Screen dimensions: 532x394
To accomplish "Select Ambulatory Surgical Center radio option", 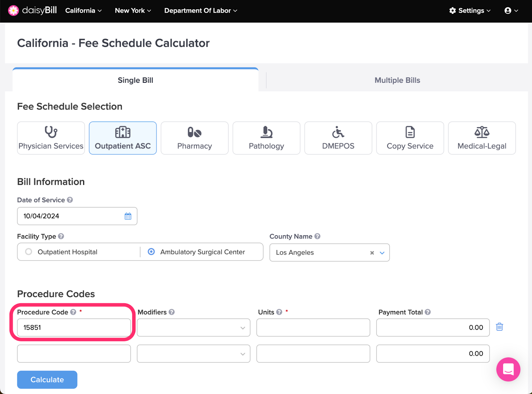I will coord(151,252).
